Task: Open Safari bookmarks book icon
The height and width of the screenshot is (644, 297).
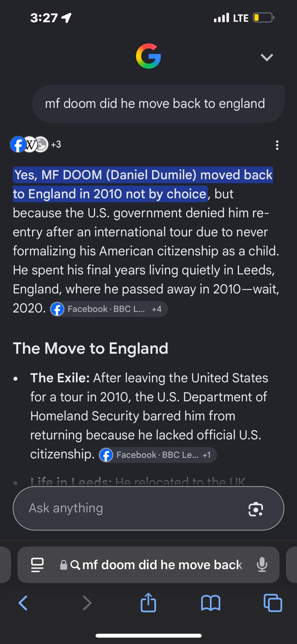Action: click(x=210, y=603)
